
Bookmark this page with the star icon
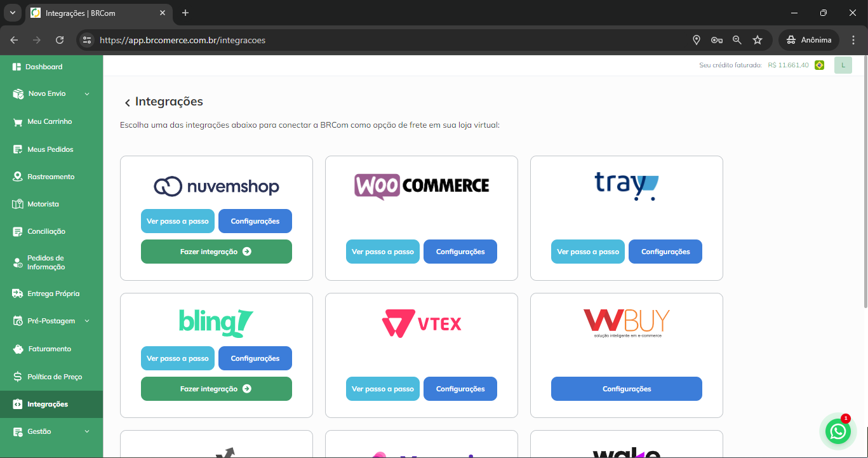click(757, 40)
